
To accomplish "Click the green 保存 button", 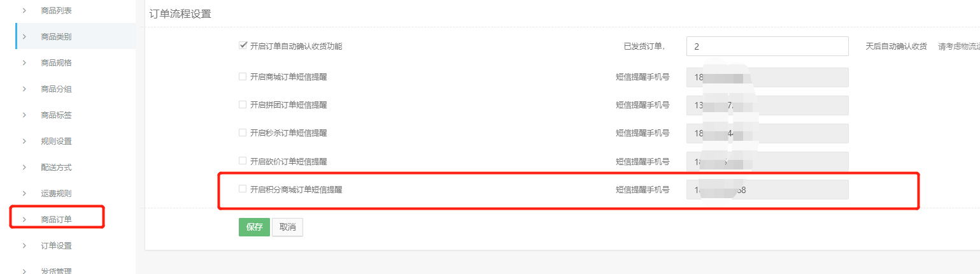I will pos(254,227).
